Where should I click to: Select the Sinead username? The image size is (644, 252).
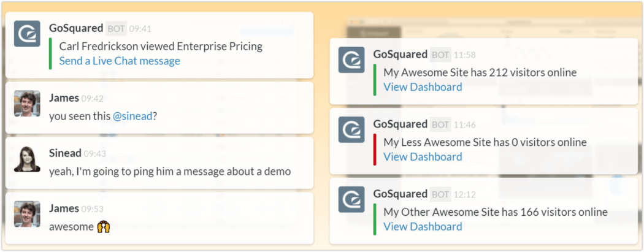[65, 153]
